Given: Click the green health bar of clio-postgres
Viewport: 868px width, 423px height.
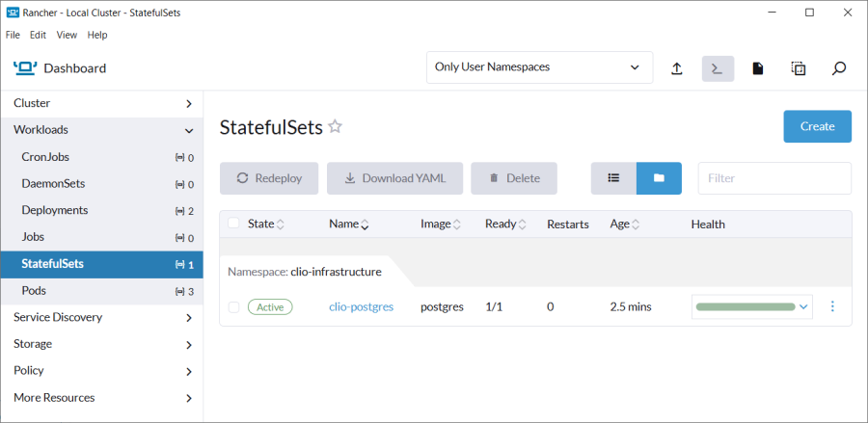Looking at the screenshot, I should coord(745,306).
